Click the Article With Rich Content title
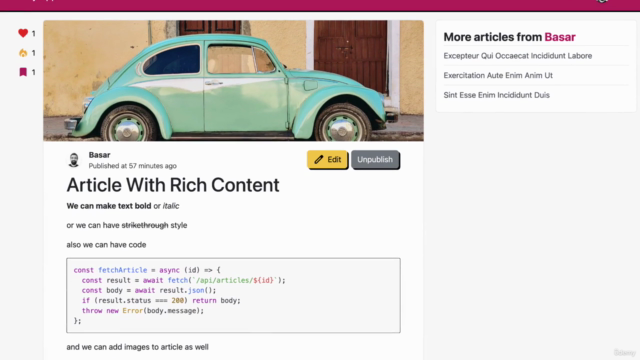The width and height of the screenshot is (640, 360). [x=173, y=185]
